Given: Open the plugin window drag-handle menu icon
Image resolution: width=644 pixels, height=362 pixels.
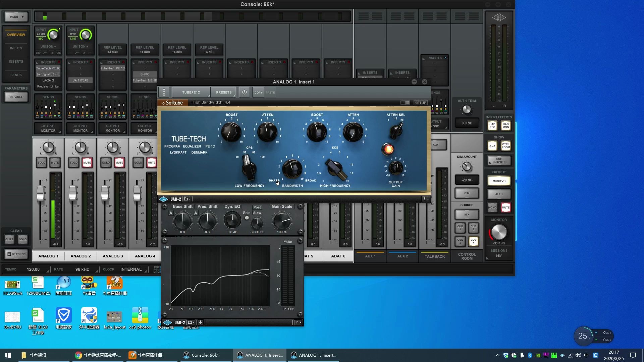Looking at the screenshot, I should pos(164,92).
